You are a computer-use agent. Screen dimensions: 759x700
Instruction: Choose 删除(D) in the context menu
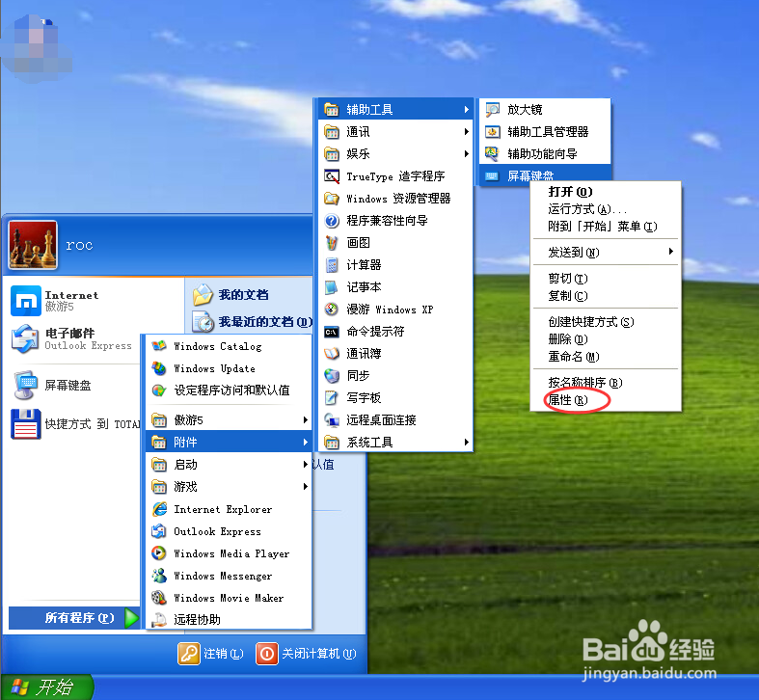[605, 339]
